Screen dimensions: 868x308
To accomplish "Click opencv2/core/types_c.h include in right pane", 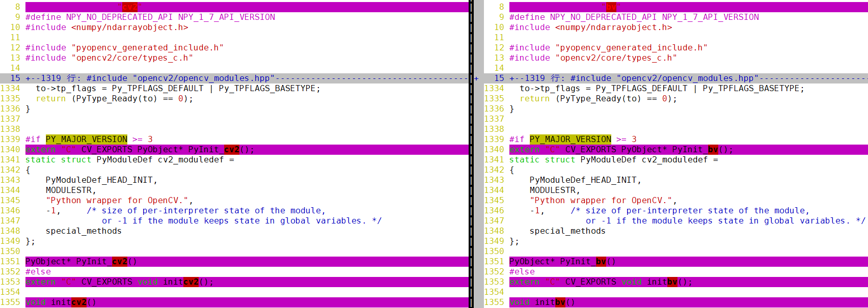I will tap(616, 58).
